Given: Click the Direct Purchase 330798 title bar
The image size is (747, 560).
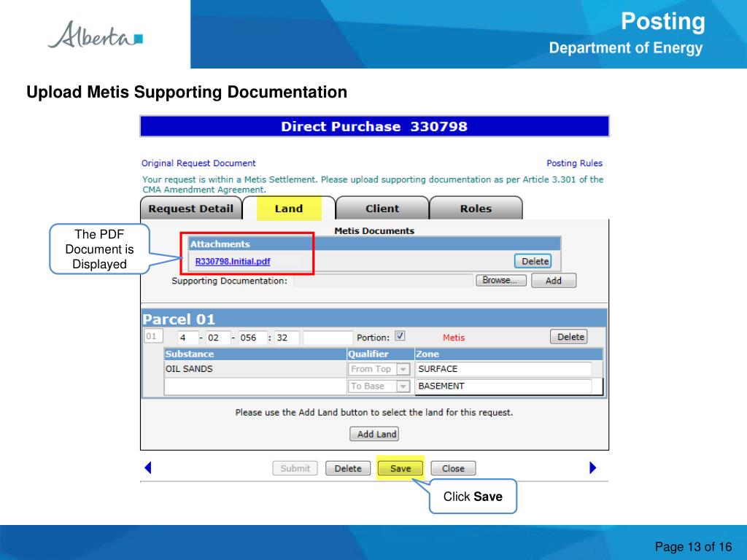Looking at the screenshot, I should click(374, 127).
